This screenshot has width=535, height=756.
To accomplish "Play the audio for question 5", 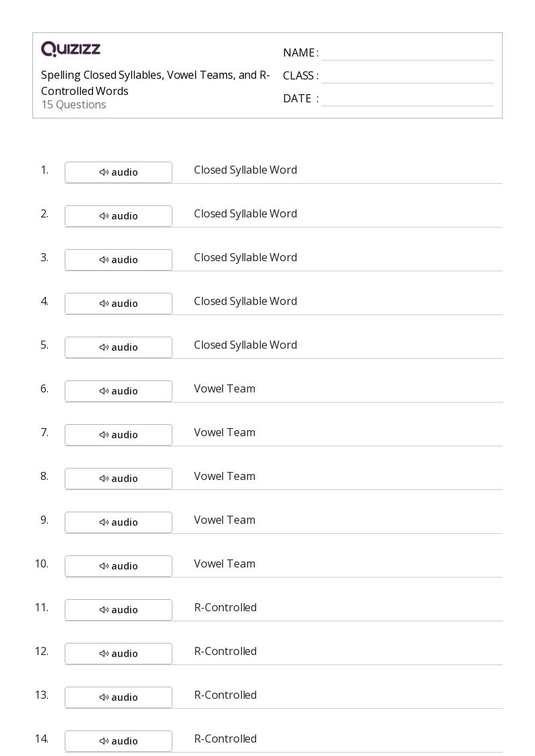I will [x=118, y=347].
